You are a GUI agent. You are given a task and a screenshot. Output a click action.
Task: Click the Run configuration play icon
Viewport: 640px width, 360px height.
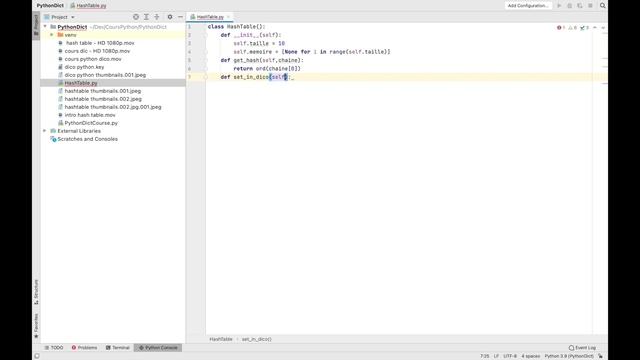559,6
